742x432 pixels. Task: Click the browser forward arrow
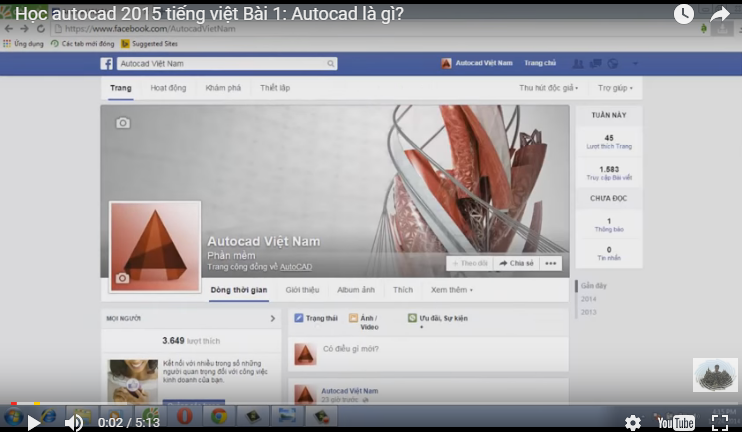point(24,29)
